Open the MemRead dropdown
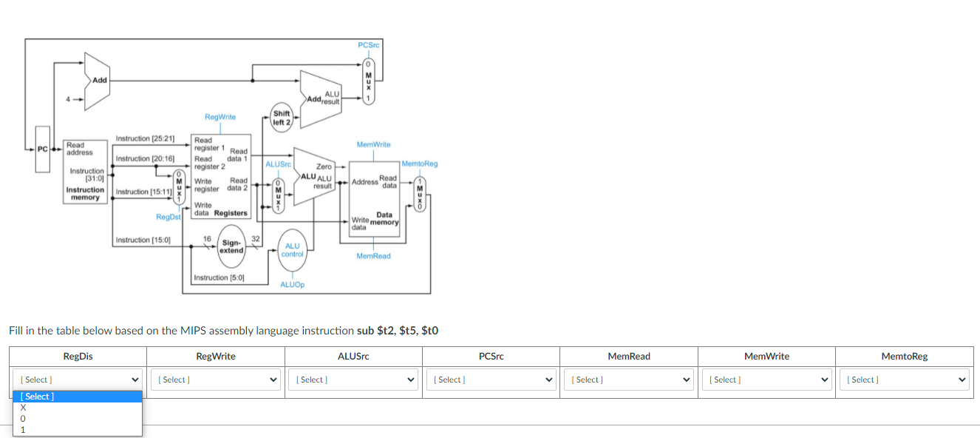This screenshot has height=438, width=980. pos(629,379)
